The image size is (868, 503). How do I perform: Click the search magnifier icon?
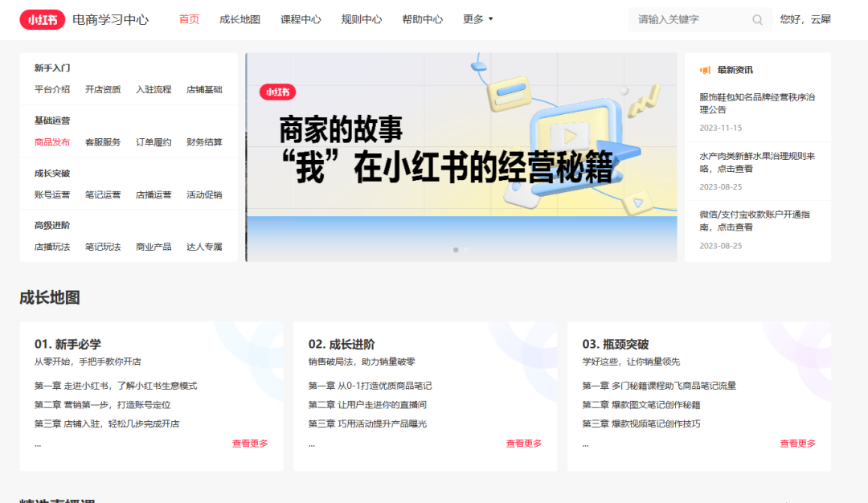(756, 19)
